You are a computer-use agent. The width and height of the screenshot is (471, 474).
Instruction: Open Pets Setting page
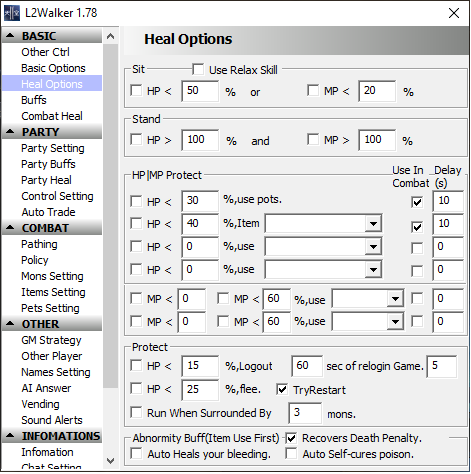[50, 308]
